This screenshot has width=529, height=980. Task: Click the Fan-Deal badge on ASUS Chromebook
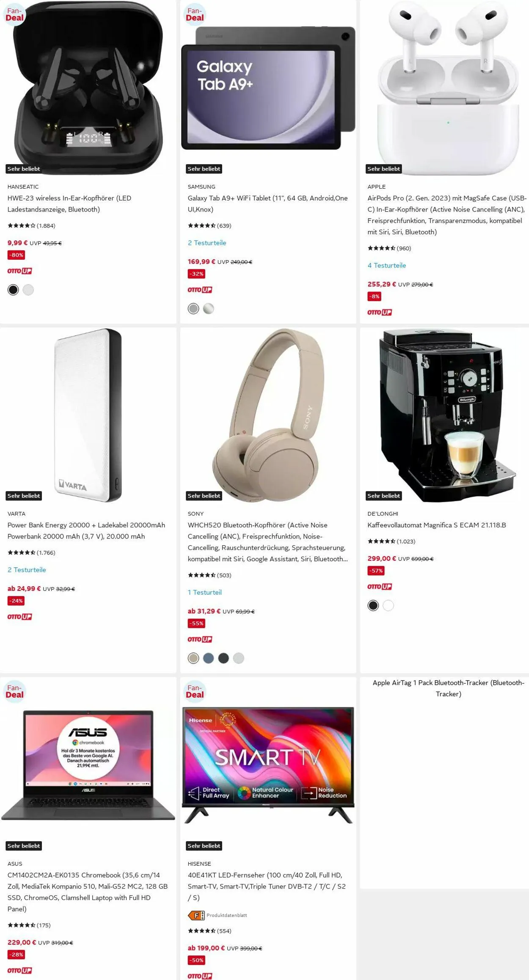15,691
